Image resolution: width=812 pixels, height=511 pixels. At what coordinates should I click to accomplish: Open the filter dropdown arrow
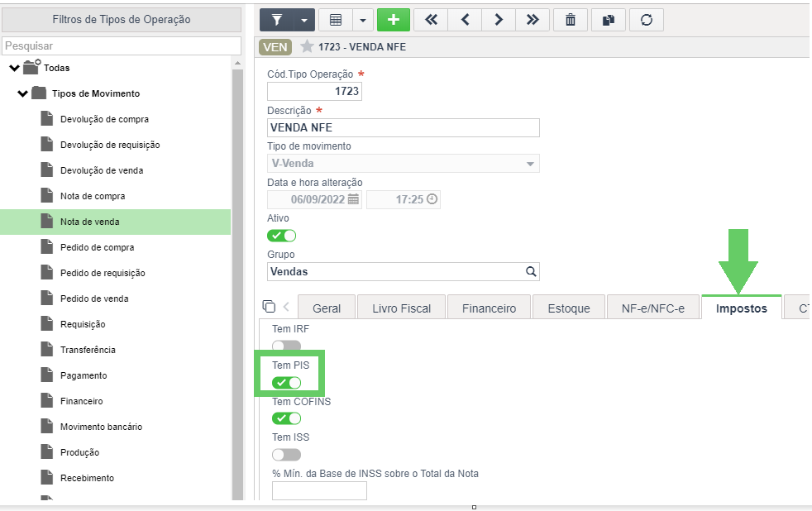tap(304, 20)
